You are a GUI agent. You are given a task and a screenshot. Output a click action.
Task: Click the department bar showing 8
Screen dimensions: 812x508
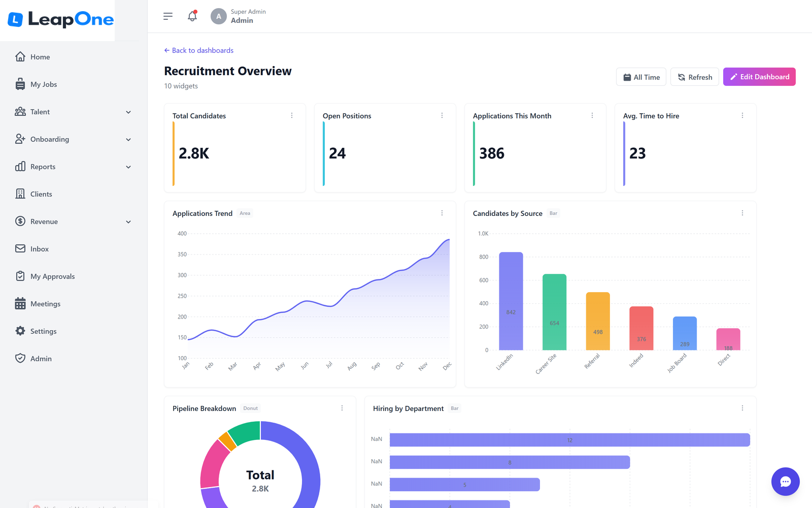click(510, 462)
